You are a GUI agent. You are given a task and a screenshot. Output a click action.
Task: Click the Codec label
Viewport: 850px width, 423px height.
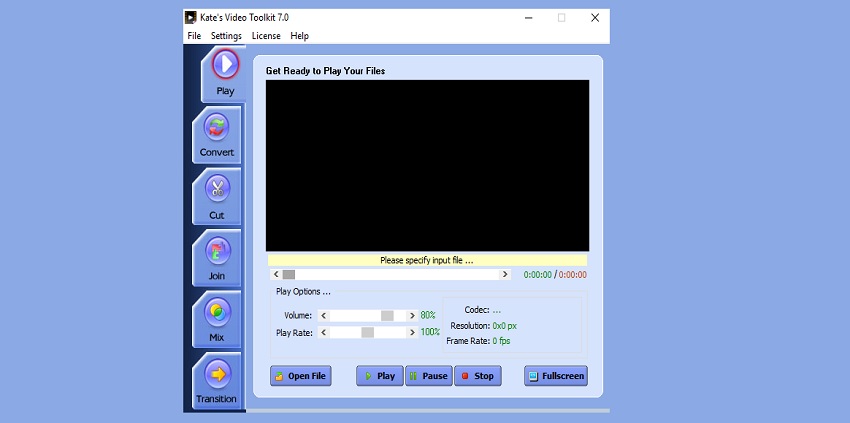477,310
